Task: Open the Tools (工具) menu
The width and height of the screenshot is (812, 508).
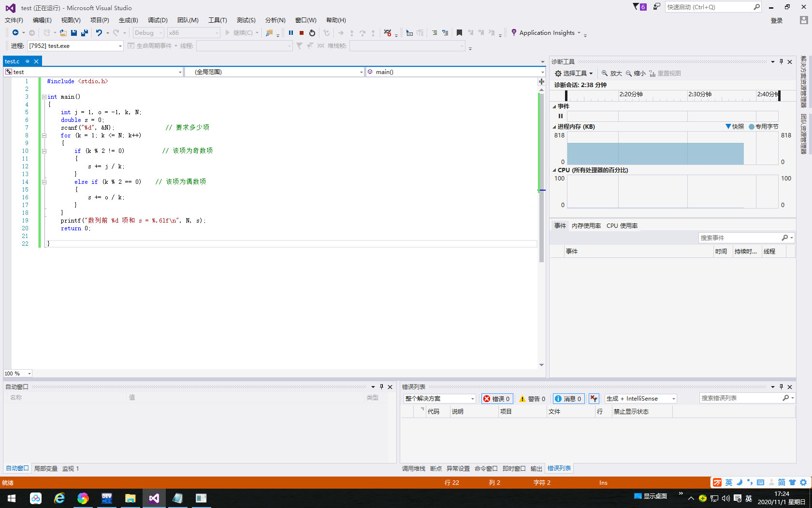Action: coord(217,20)
